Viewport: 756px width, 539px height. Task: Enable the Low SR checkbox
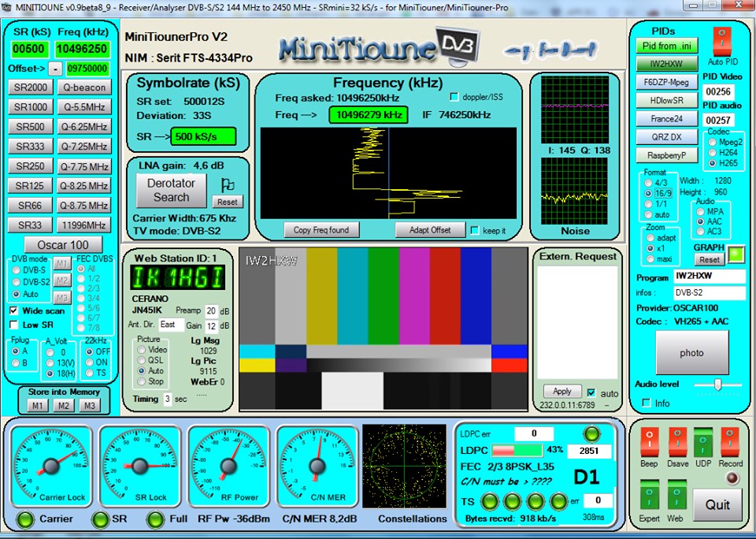pos(14,325)
